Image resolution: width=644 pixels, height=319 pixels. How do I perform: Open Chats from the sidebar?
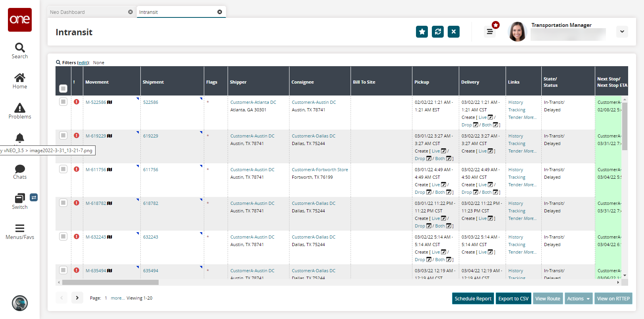(19, 169)
